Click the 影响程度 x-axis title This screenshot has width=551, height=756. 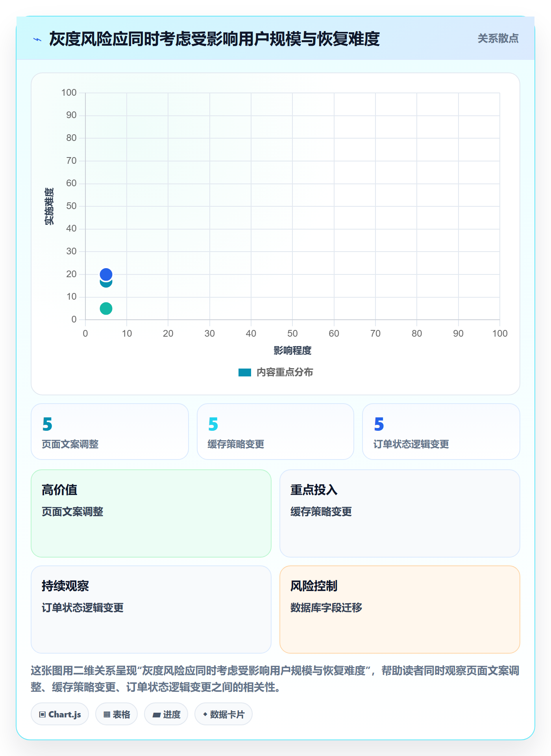point(292,350)
